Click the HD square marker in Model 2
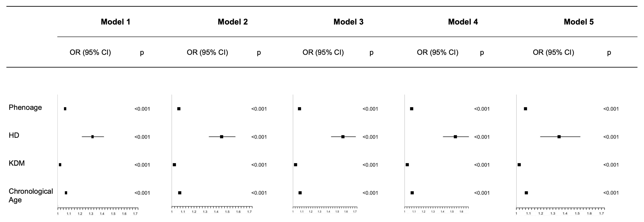 pos(222,137)
